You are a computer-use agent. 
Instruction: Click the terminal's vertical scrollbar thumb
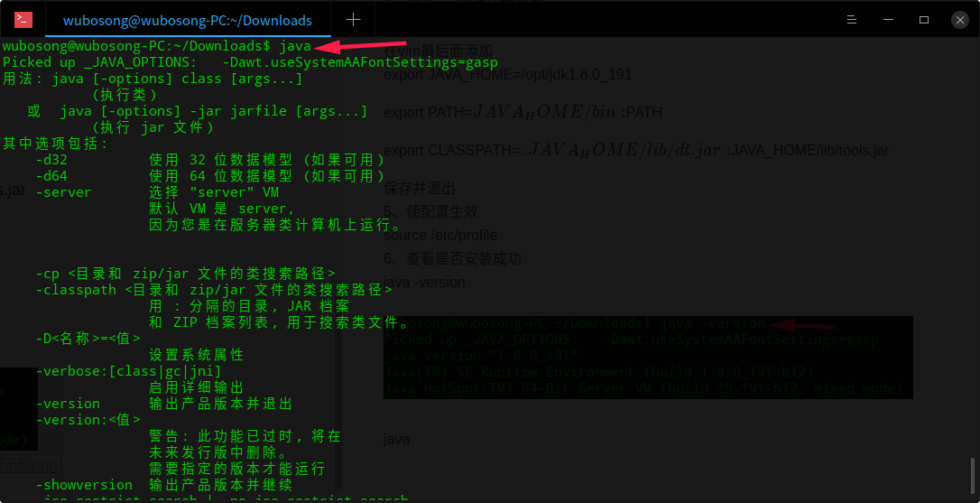973,475
